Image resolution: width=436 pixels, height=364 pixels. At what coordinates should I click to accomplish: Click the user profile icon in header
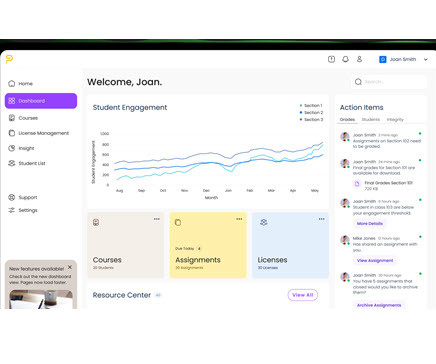coord(359,59)
